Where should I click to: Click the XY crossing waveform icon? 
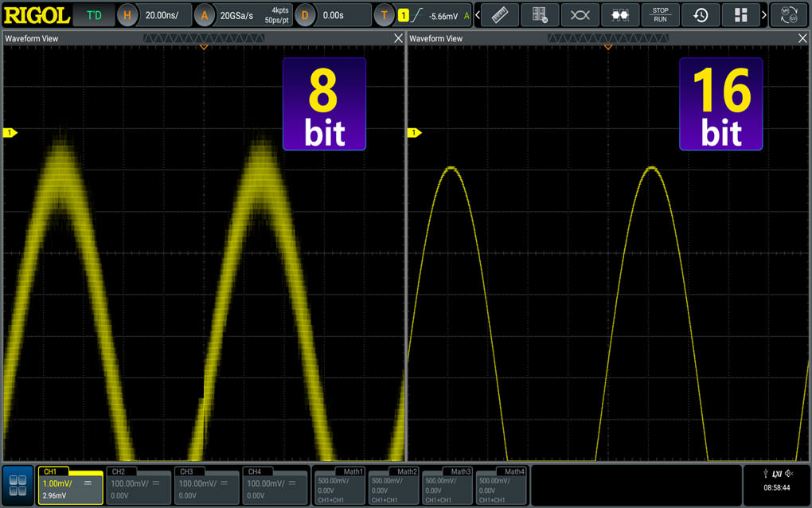(x=580, y=15)
